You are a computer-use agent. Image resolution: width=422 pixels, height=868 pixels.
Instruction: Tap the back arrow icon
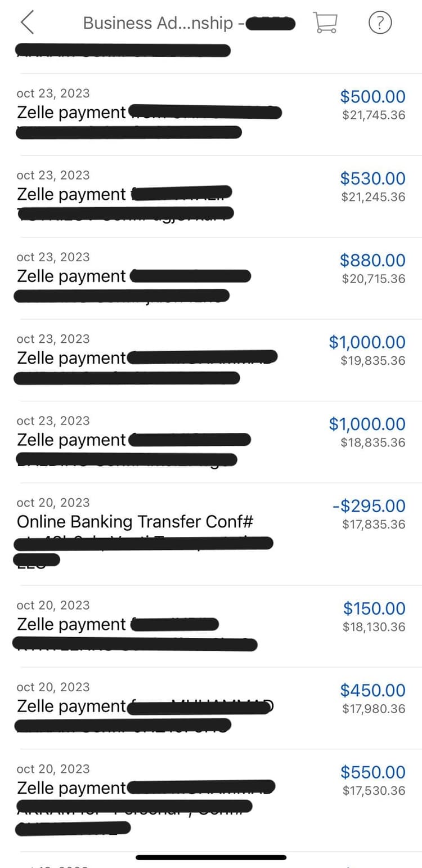tap(27, 23)
